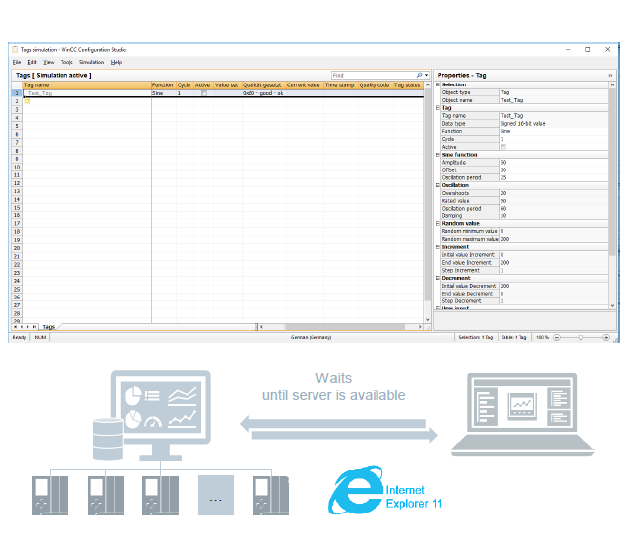
Task: Click the Internet Explorer 11 logo
Action: click(355, 490)
